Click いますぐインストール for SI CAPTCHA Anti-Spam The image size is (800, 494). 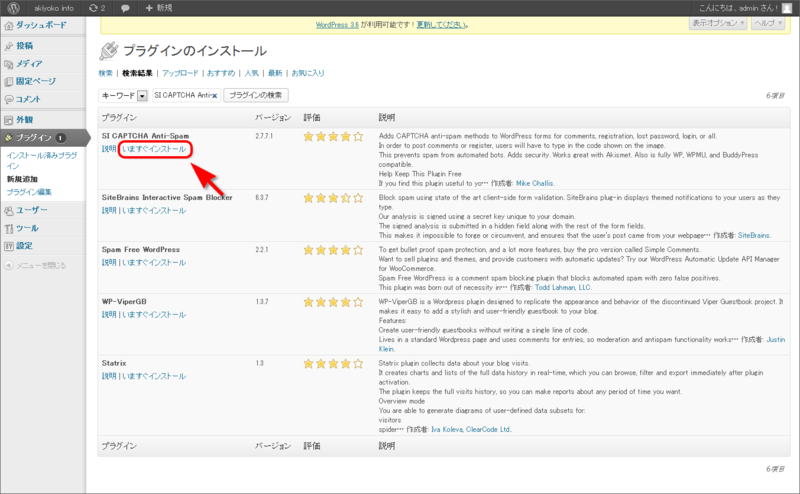(154, 149)
